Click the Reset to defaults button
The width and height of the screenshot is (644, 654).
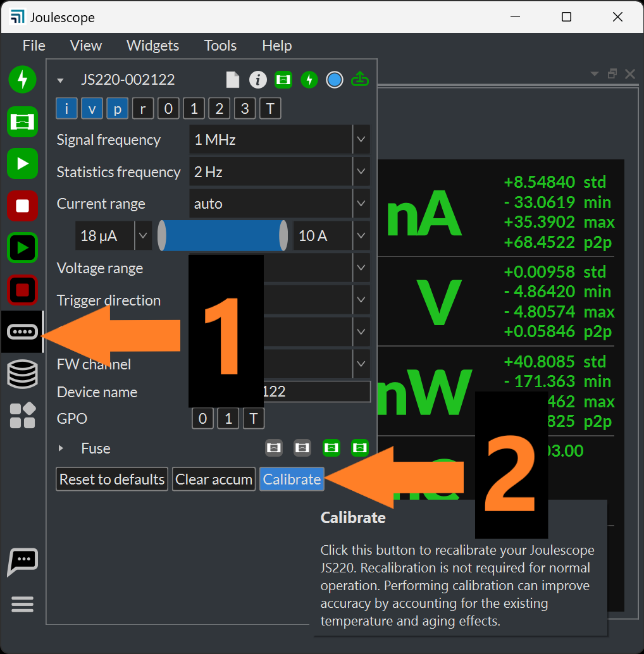(x=112, y=479)
